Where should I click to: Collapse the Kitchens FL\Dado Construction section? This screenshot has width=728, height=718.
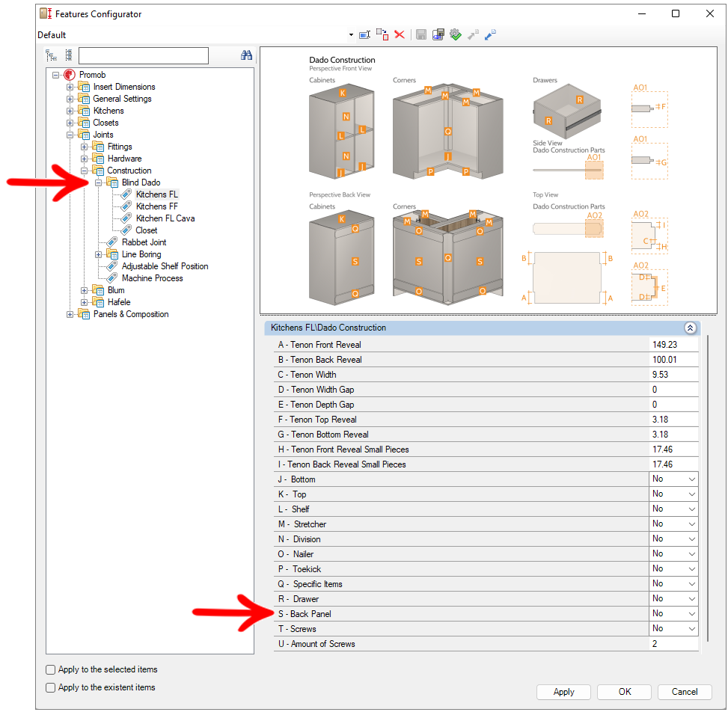coord(690,328)
